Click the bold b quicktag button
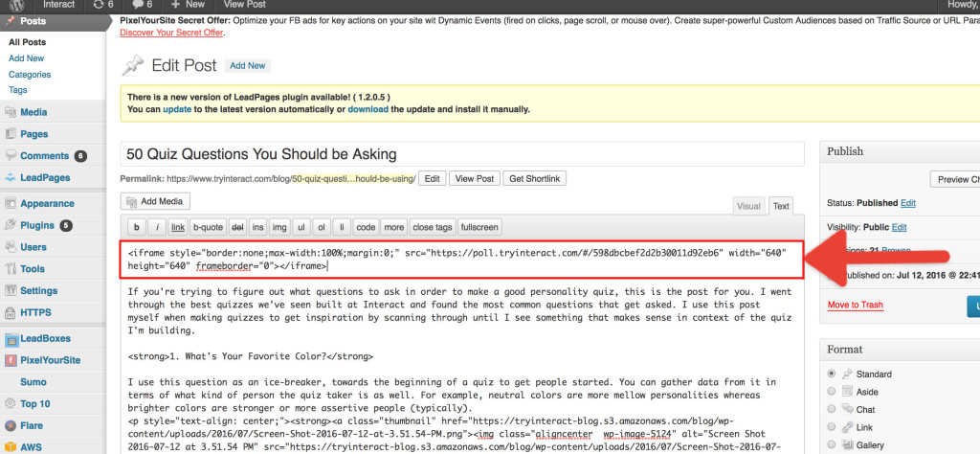 tap(136, 228)
